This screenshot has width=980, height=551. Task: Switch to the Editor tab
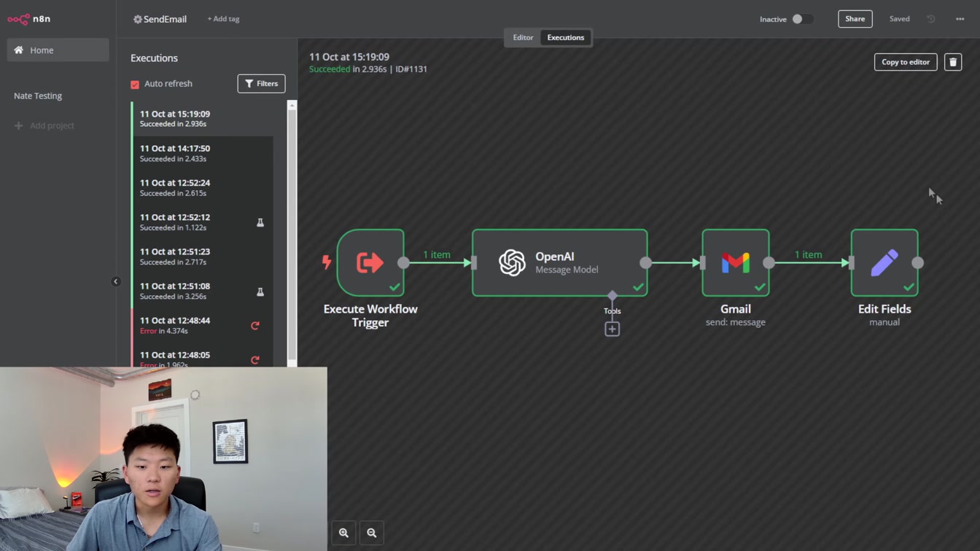(523, 37)
